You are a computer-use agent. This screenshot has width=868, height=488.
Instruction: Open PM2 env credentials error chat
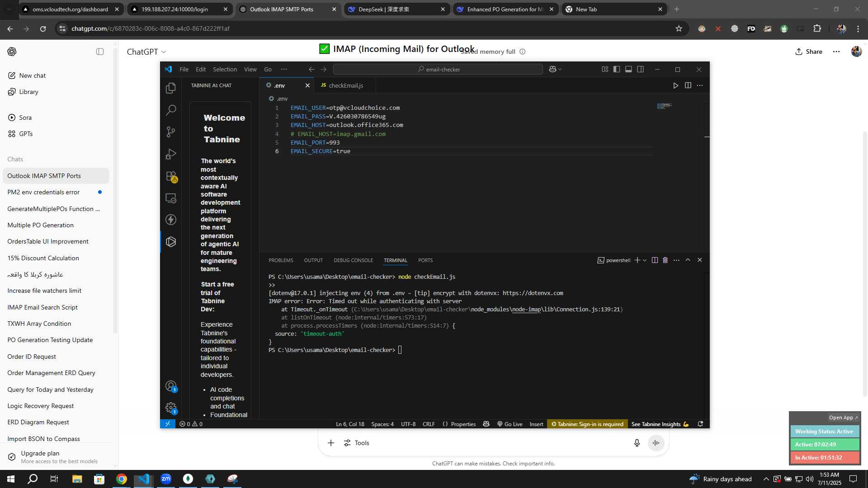pyautogui.click(x=55, y=192)
